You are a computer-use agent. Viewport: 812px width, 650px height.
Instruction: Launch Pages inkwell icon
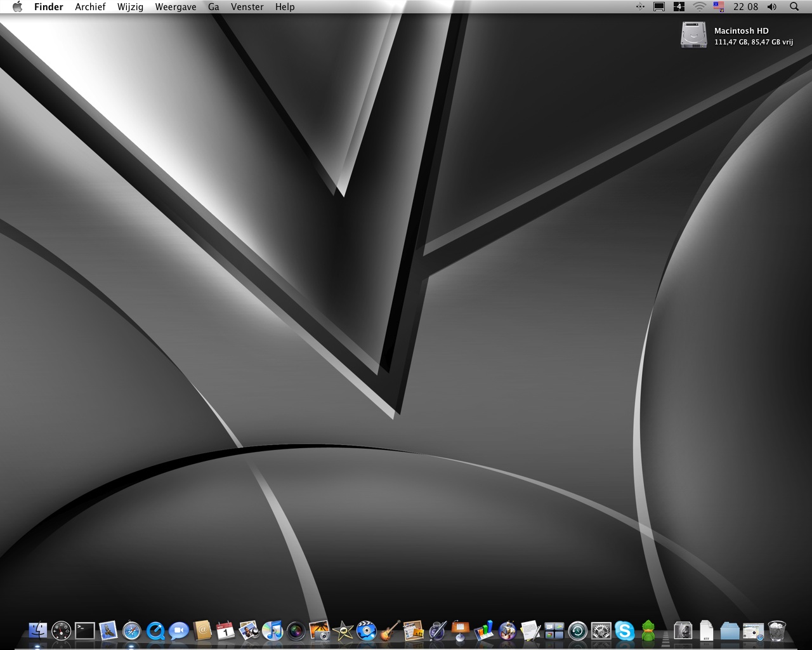(437, 631)
